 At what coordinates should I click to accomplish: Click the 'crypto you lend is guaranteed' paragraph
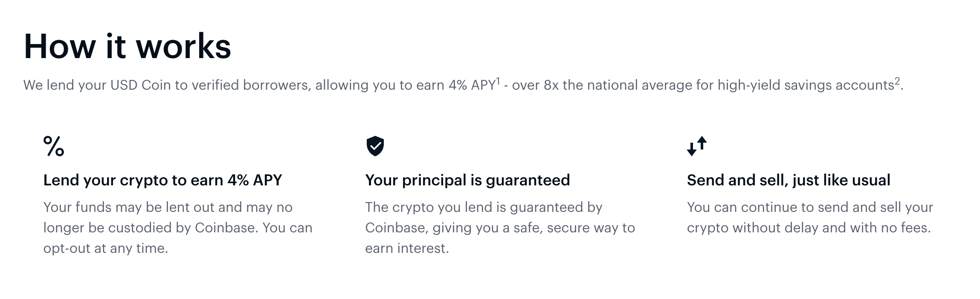500,228
